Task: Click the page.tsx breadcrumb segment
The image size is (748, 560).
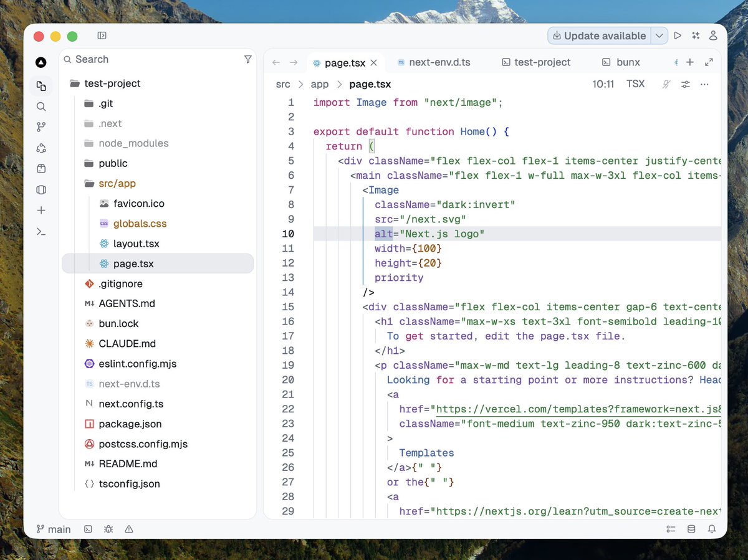Action: (370, 84)
